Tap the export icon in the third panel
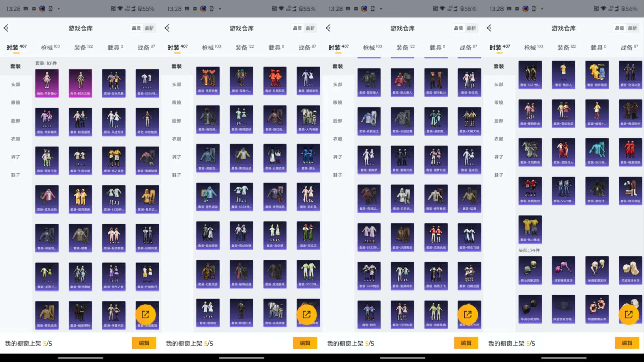The image size is (644, 362). (468, 314)
